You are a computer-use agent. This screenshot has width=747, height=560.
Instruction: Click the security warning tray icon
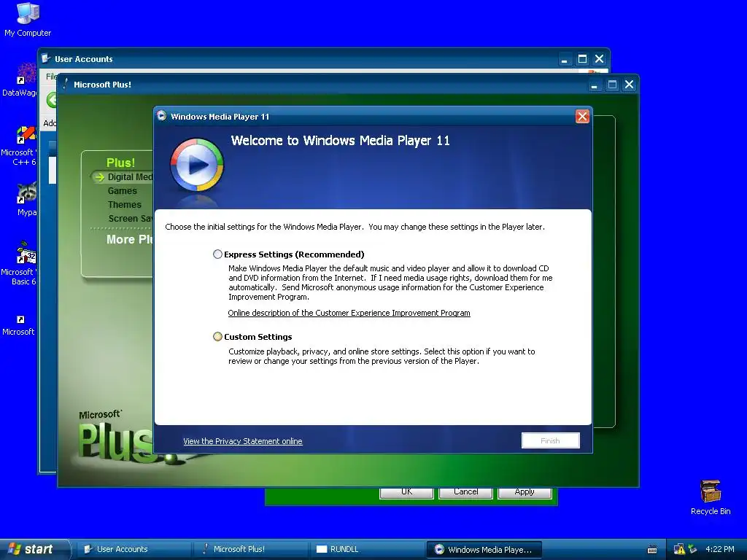(x=679, y=550)
